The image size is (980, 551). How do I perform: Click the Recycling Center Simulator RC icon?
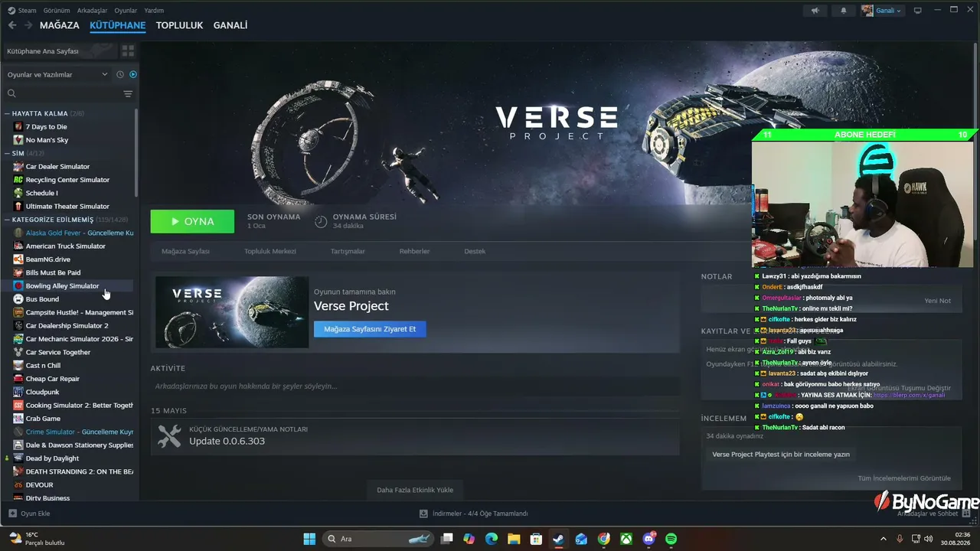(x=18, y=180)
